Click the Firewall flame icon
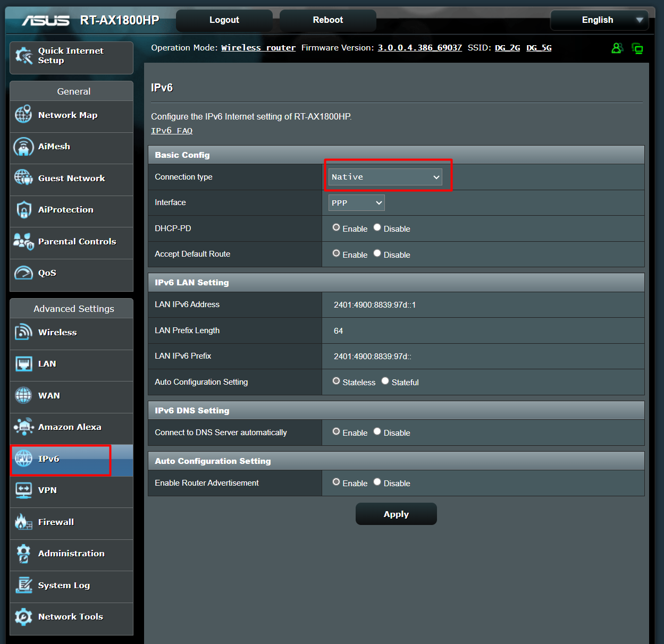The image size is (664, 644). click(x=23, y=522)
